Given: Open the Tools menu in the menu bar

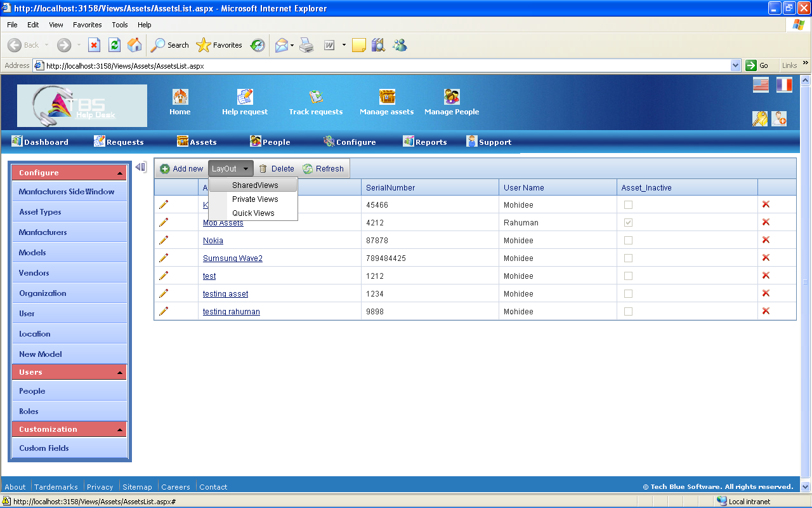Looking at the screenshot, I should tap(120, 25).
